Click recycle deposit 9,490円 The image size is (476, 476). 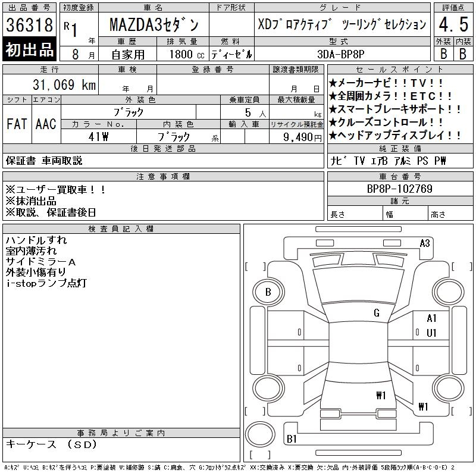302,137
